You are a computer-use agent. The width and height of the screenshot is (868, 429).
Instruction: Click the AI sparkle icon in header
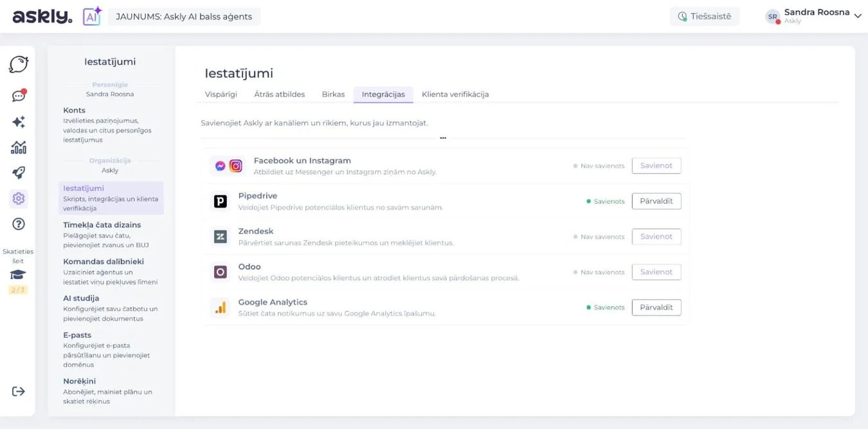(x=92, y=16)
